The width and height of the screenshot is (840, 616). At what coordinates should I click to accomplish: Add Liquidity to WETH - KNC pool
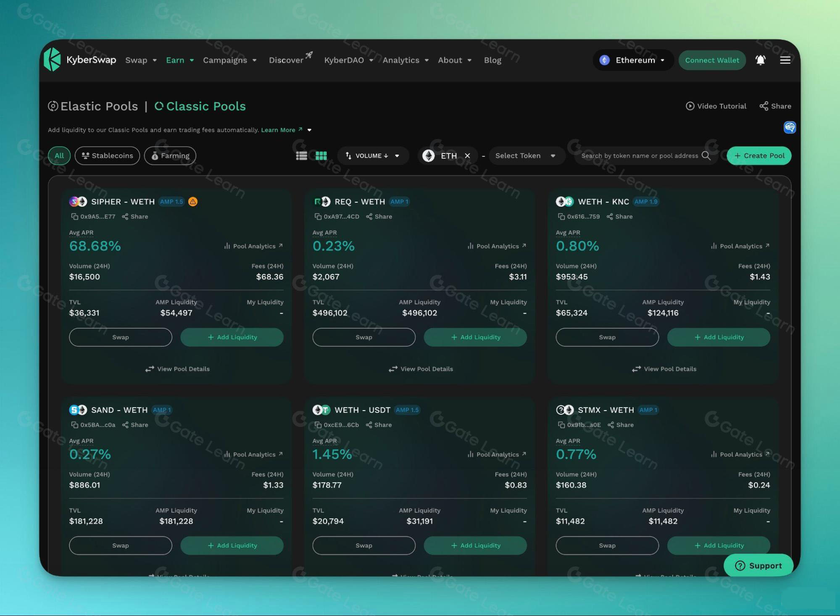[719, 337]
